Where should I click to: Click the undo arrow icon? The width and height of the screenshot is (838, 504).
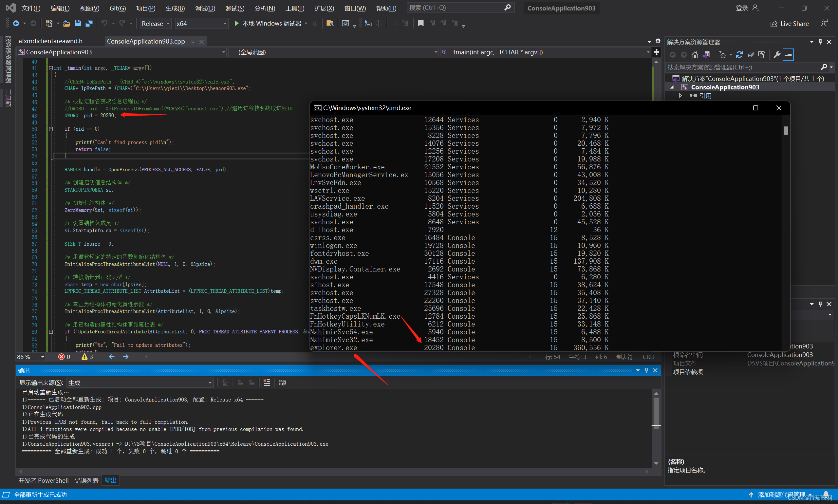coord(104,24)
